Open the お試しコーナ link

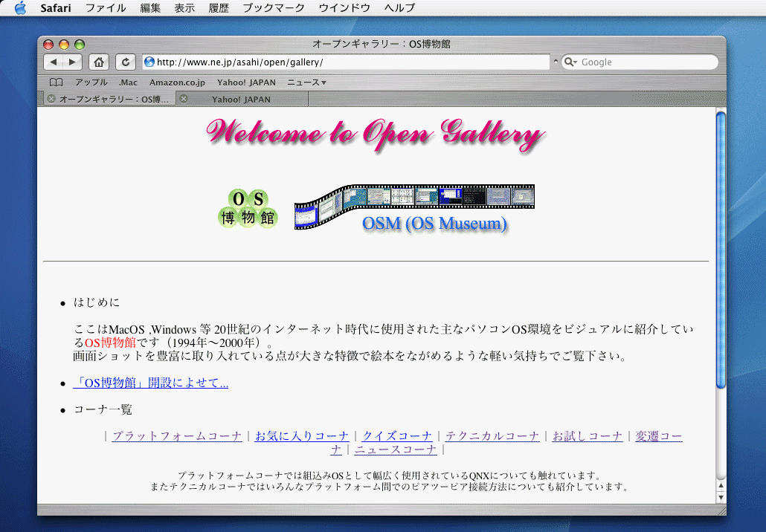click(x=588, y=436)
